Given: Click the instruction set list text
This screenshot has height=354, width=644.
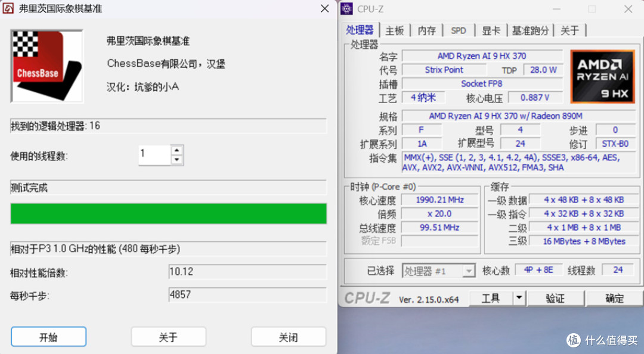Looking at the screenshot, I should tap(518, 163).
